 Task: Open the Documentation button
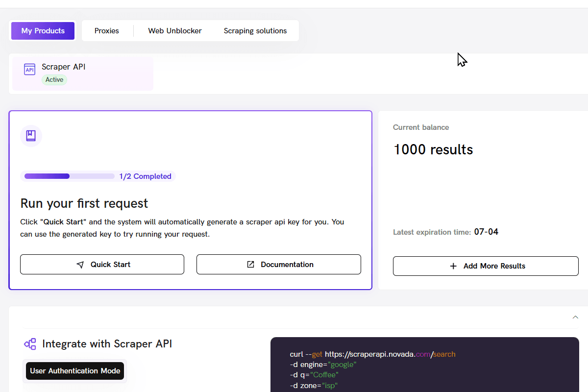click(279, 265)
